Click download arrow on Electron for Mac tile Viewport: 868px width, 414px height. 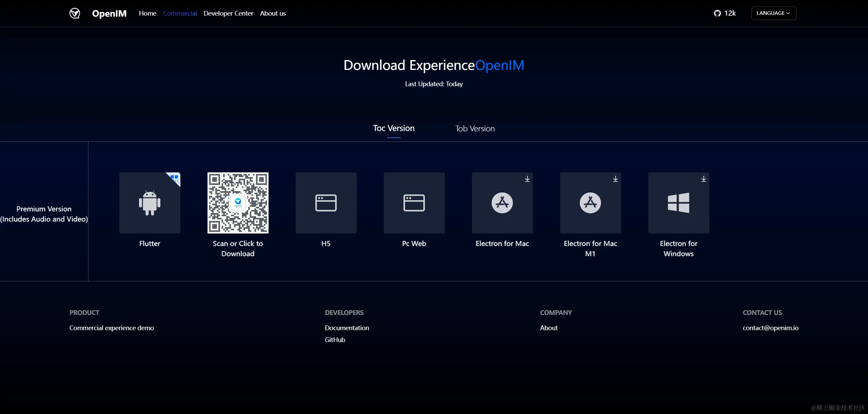[527, 179]
